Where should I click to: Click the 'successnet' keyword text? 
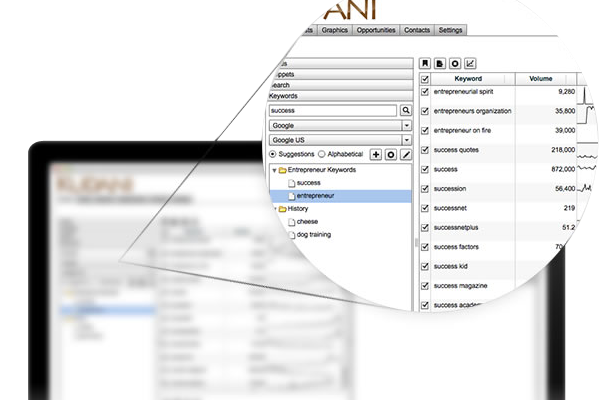point(450,208)
